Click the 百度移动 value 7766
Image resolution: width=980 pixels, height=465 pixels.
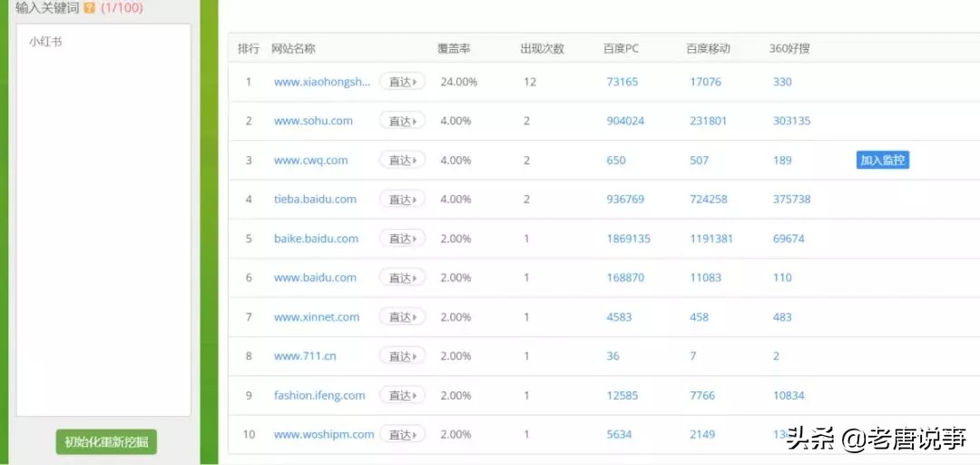click(x=702, y=395)
